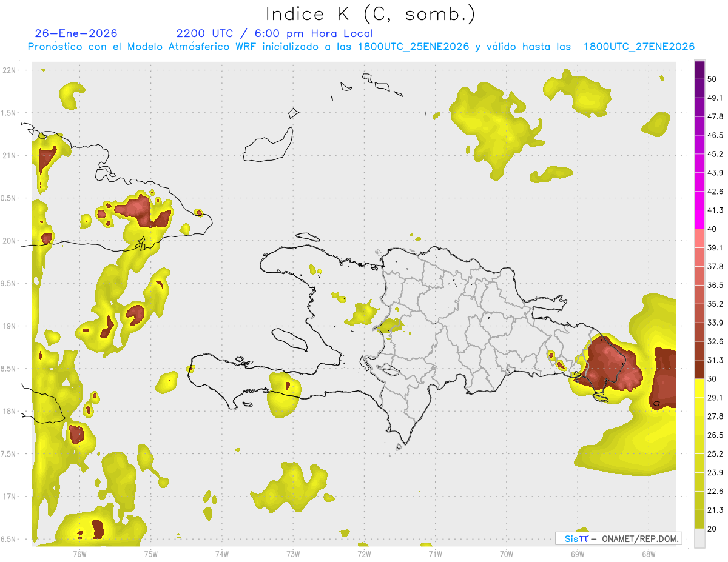This screenshot has width=728, height=562.
Task: Click the '74W' longitude label
Action: (x=221, y=554)
